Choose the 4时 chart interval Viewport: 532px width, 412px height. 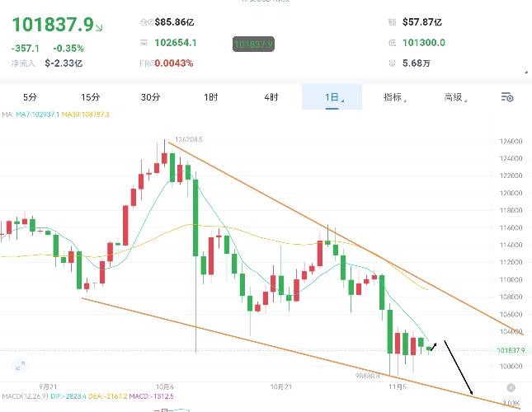point(271,97)
